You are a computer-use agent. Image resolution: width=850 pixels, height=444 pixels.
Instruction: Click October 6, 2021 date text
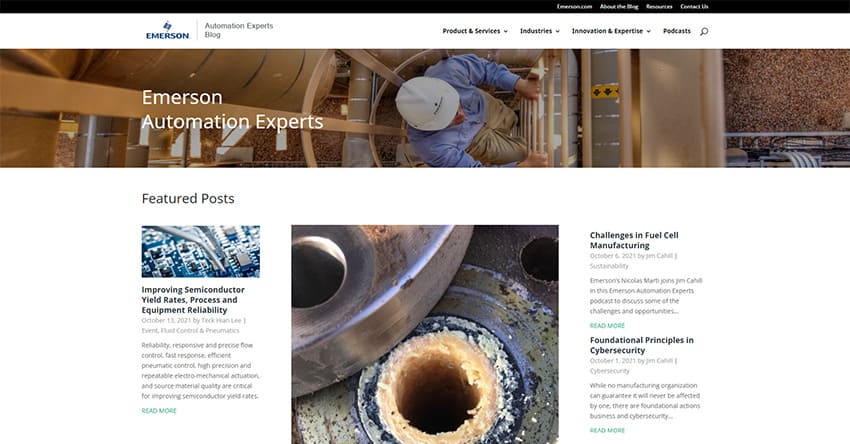613,256
